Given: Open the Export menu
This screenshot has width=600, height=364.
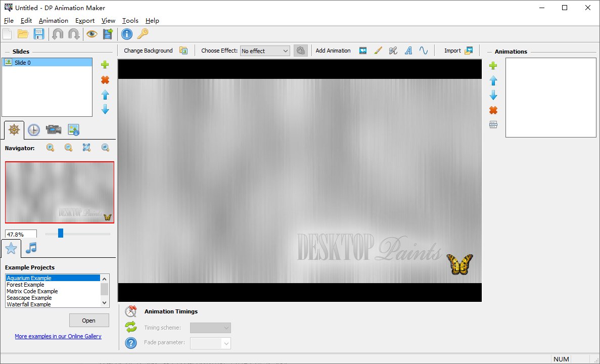Looking at the screenshot, I should (x=84, y=21).
